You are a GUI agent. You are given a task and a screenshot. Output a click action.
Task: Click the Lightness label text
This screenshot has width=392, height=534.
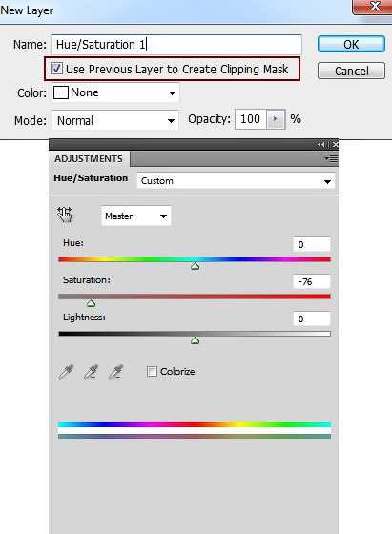click(x=84, y=318)
